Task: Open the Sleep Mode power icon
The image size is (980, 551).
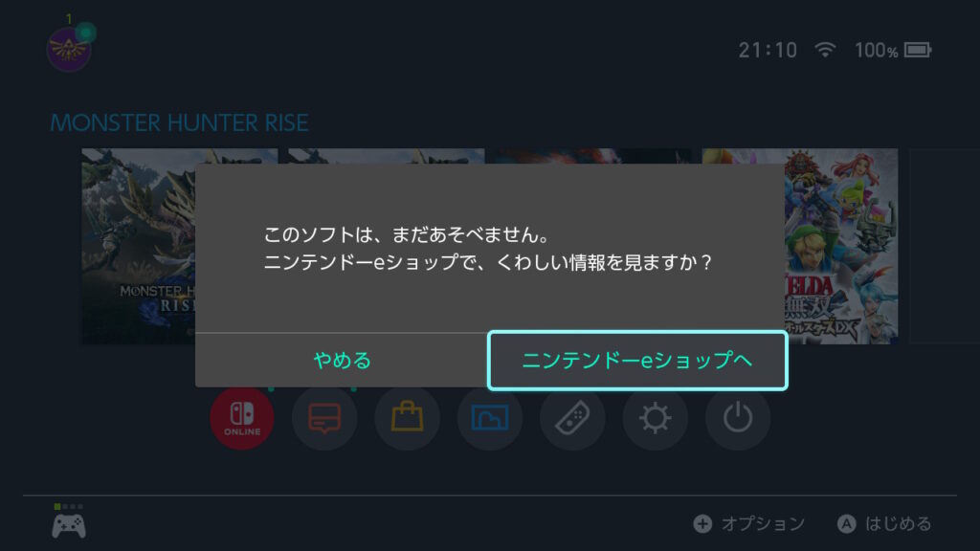Action: point(738,417)
